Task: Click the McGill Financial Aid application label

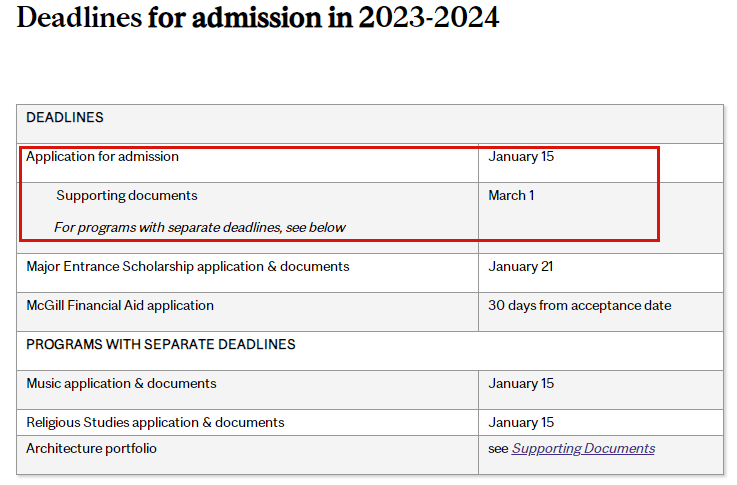Action: point(120,306)
